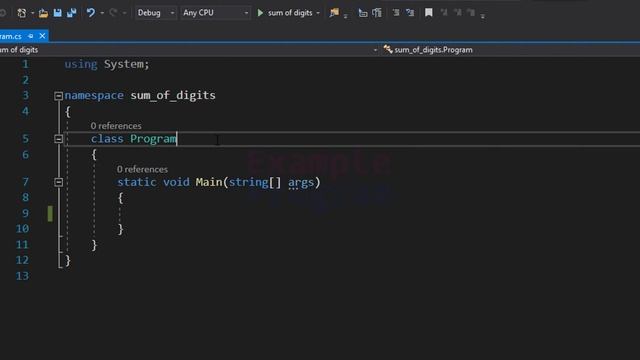The image size is (640, 360).
Task: Click the Open File folder icon
Action: click(x=43, y=13)
